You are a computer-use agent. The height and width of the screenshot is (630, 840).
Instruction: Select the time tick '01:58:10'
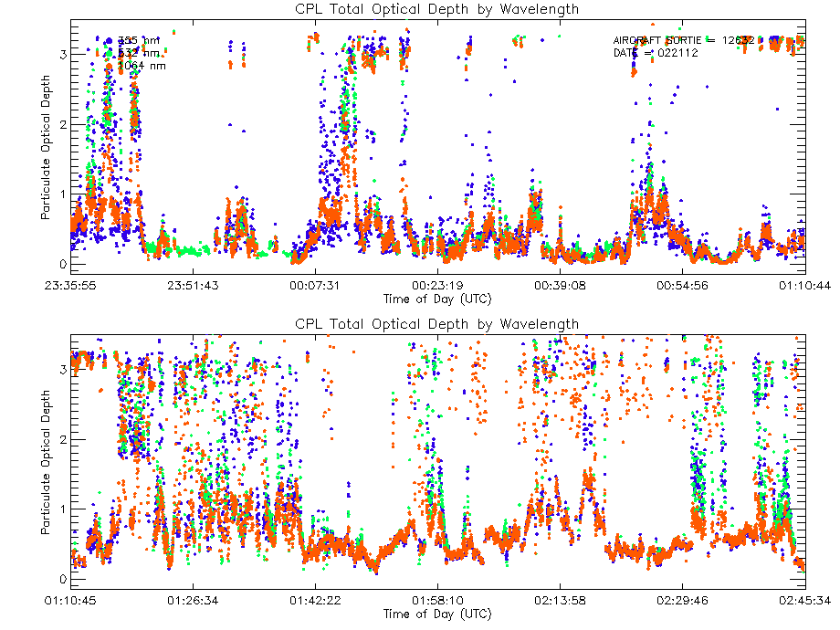coord(437,601)
